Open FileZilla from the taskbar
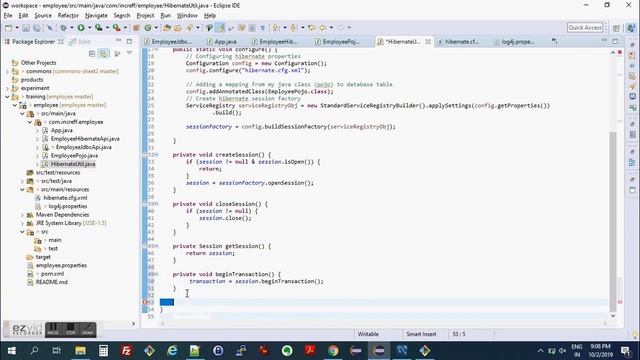The height and width of the screenshot is (360, 640). coord(127,351)
